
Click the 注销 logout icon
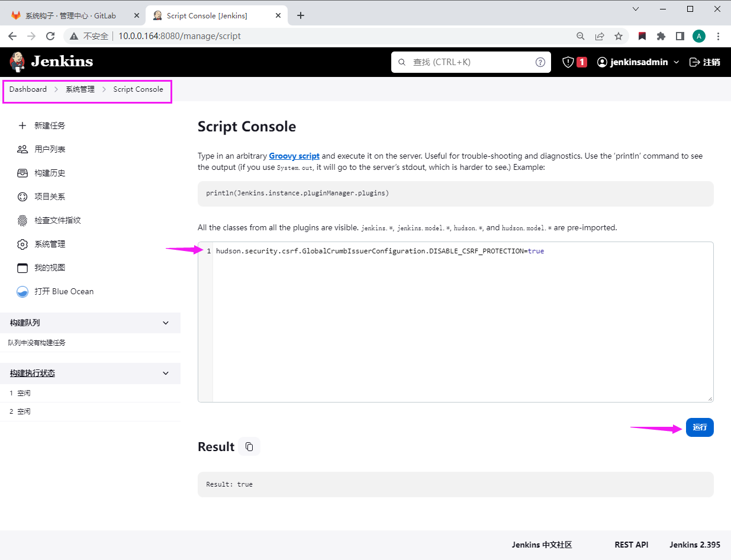[695, 62]
